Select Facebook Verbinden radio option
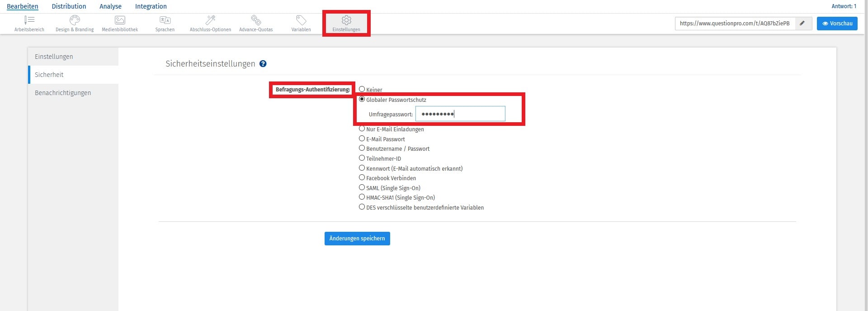 coord(362,177)
